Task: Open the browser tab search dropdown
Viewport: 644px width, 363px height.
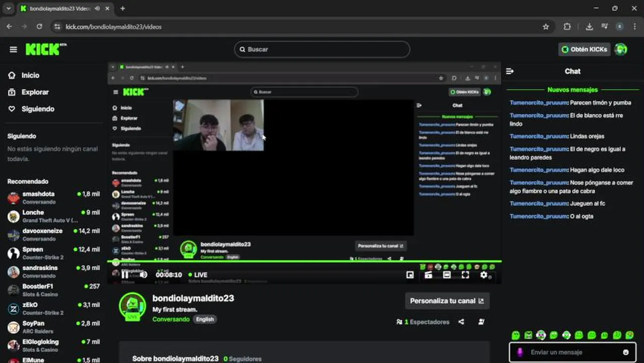Action: click(9, 9)
